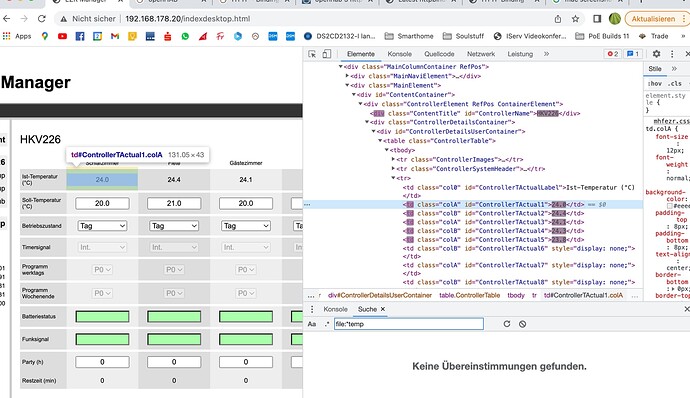Open the Google Maps bookmark icon
Screen dimensions: 690x398
click(x=45, y=36)
